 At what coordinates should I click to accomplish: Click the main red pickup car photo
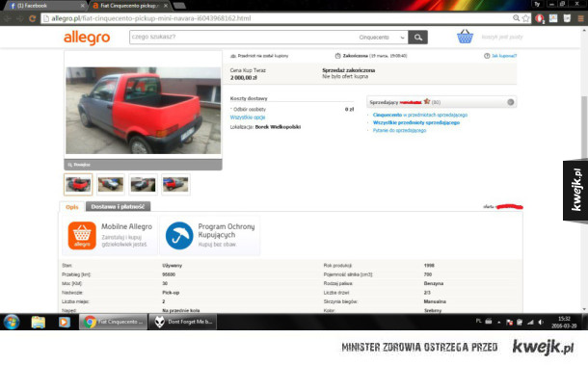click(x=144, y=111)
